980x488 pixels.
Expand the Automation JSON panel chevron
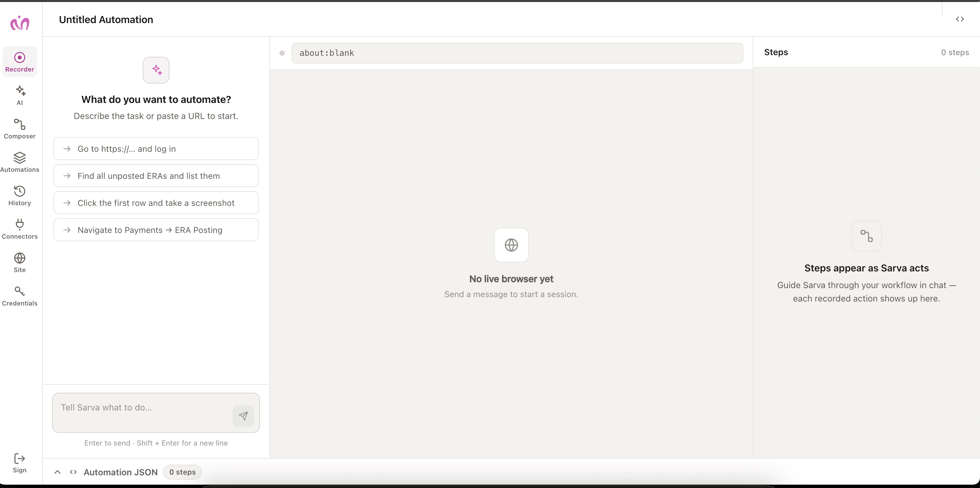tap(57, 472)
